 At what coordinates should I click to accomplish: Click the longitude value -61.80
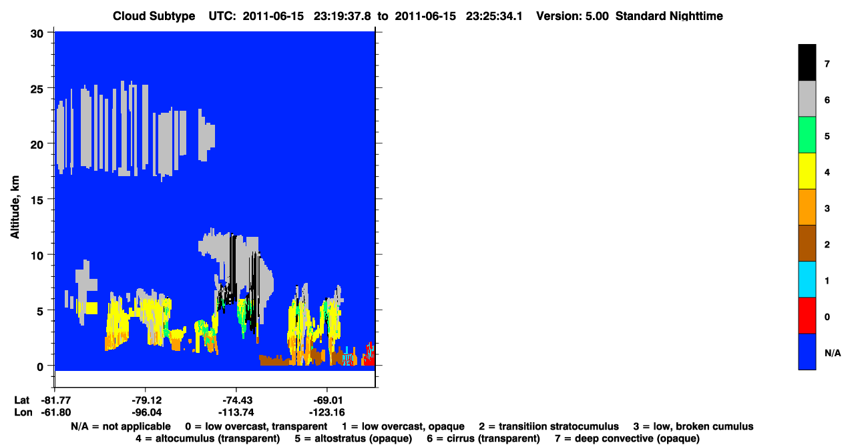pyautogui.click(x=55, y=412)
